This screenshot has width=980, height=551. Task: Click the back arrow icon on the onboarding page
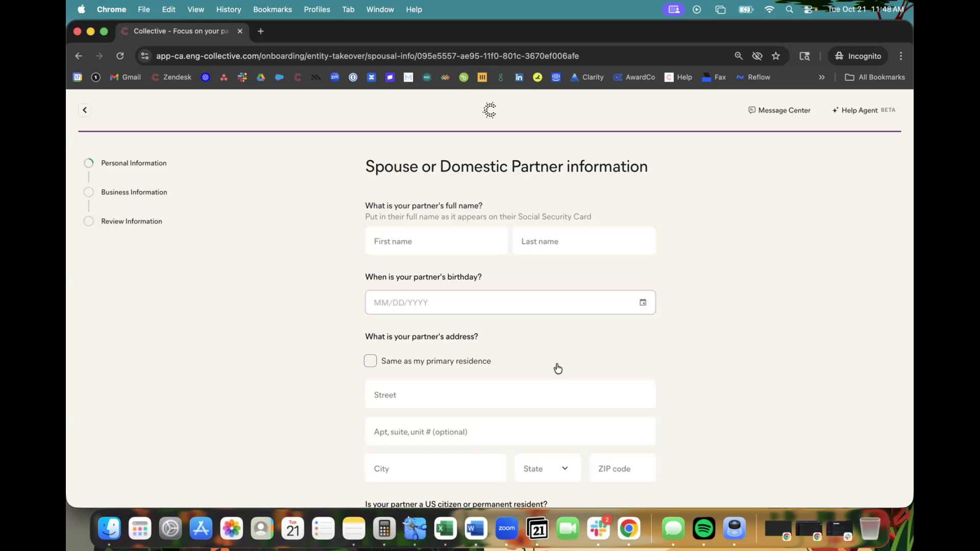[85, 110]
